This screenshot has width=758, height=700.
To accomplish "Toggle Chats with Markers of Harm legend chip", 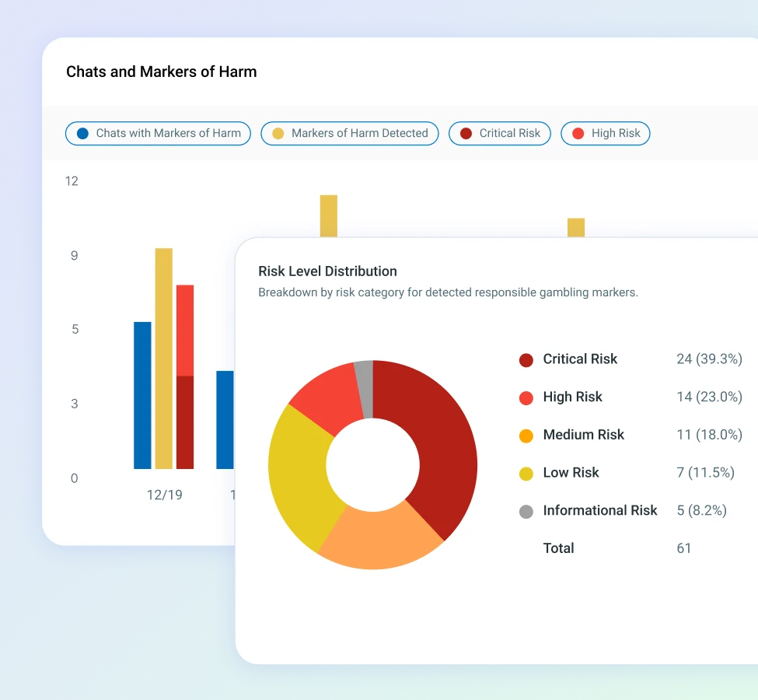I will (158, 134).
